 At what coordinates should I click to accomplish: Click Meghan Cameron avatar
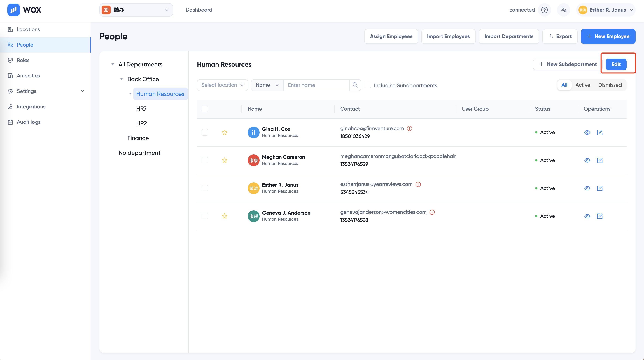[253, 160]
